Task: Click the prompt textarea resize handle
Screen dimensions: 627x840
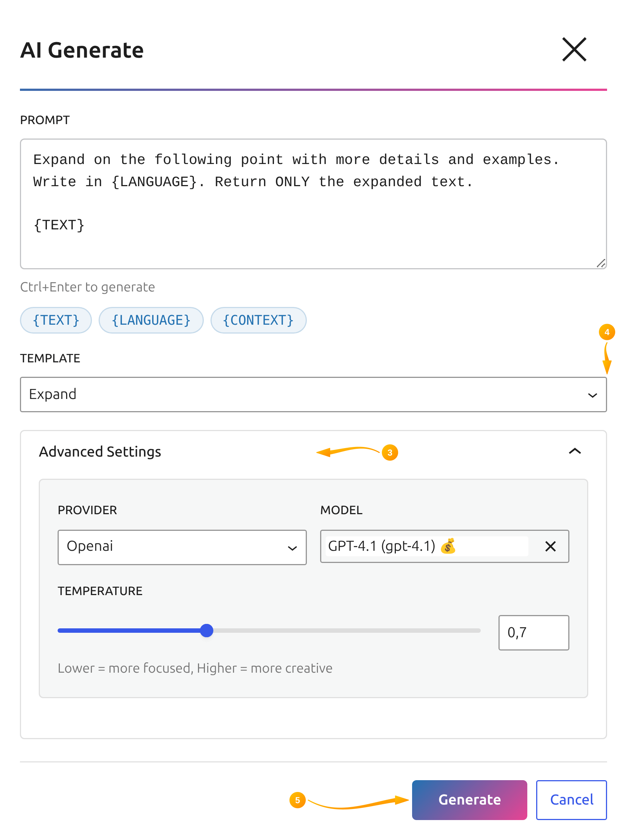Action: [600, 263]
